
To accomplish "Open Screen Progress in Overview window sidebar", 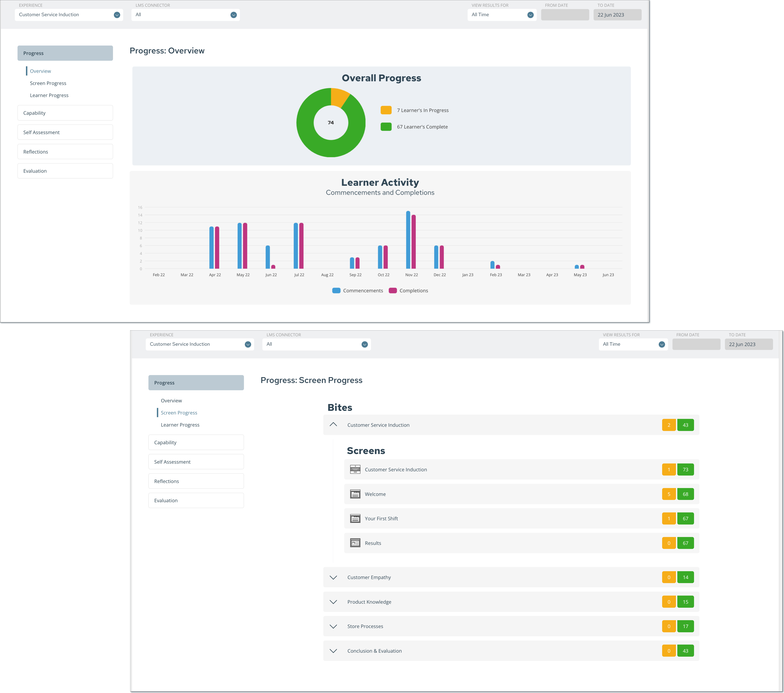I will (x=48, y=83).
